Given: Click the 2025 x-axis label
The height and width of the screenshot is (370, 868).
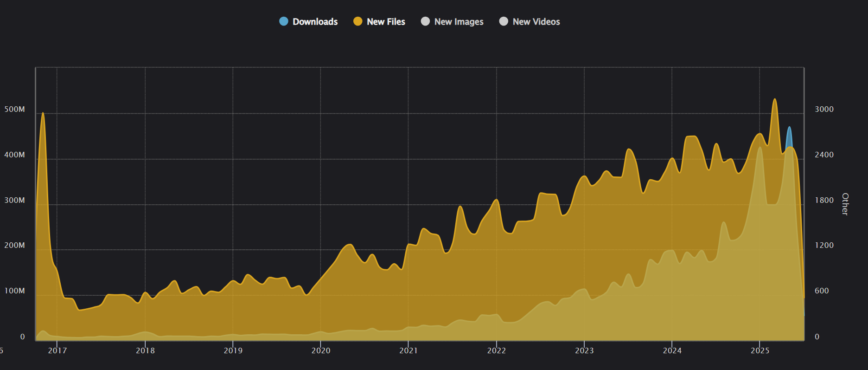Looking at the screenshot, I should (760, 351).
